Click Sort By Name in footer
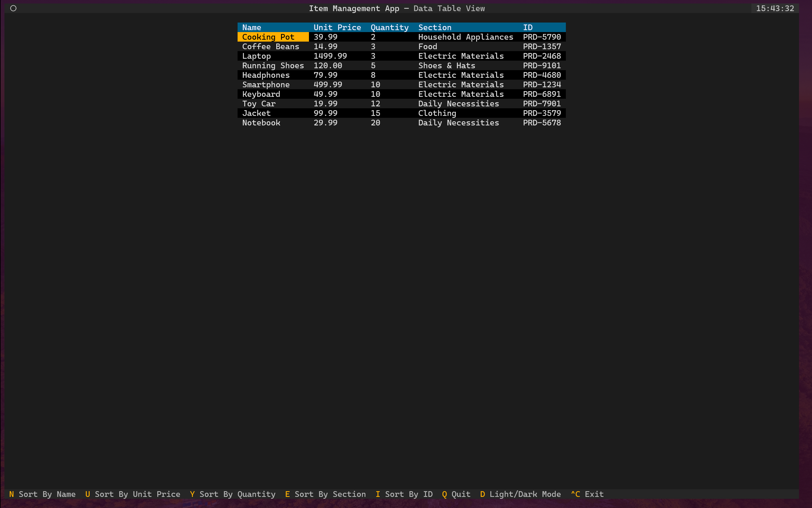This screenshot has width=812, height=508. click(42, 494)
